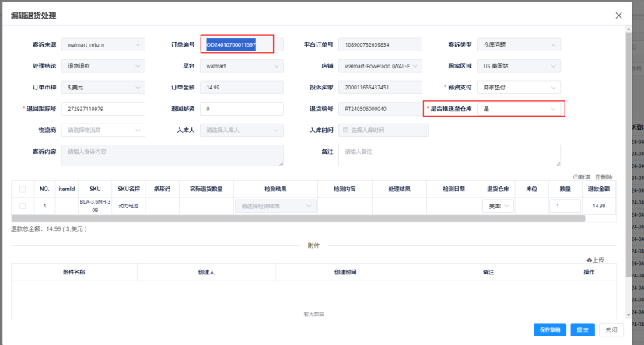
Task: Click the table's horizontal scrollbar
Action: click(x=296, y=219)
